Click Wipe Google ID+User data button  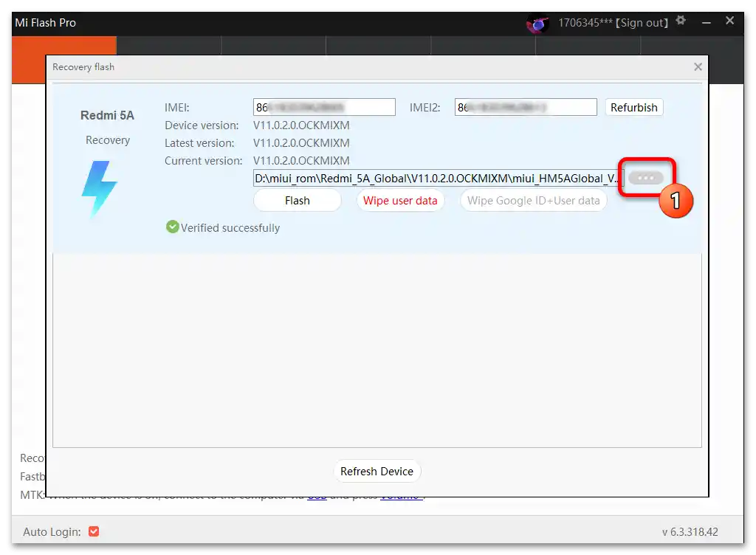click(x=533, y=201)
